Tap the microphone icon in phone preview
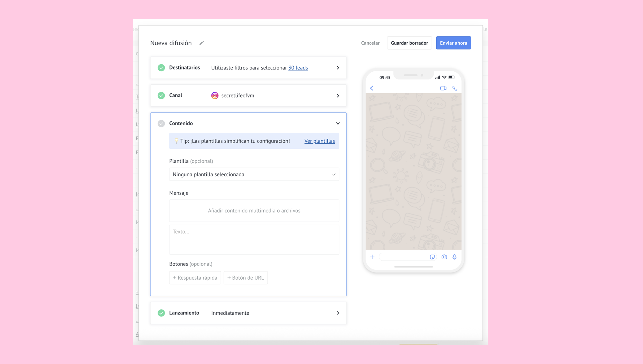 point(455,257)
